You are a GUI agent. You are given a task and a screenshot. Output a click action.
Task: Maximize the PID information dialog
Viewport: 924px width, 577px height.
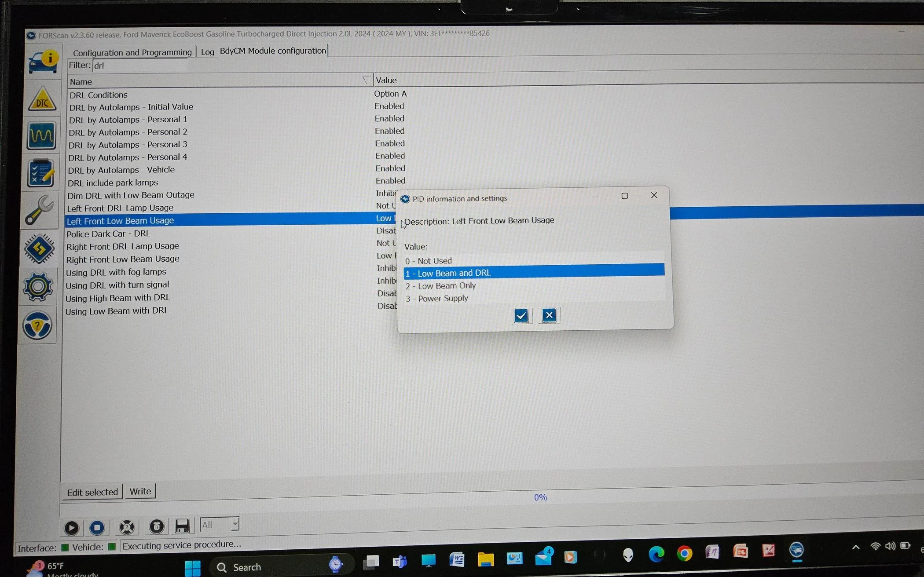click(x=624, y=196)
